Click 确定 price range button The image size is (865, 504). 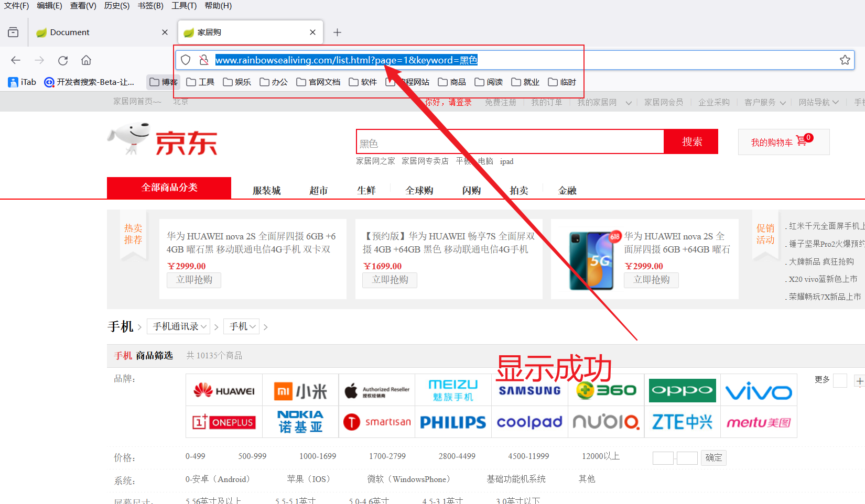pos(713,458)
